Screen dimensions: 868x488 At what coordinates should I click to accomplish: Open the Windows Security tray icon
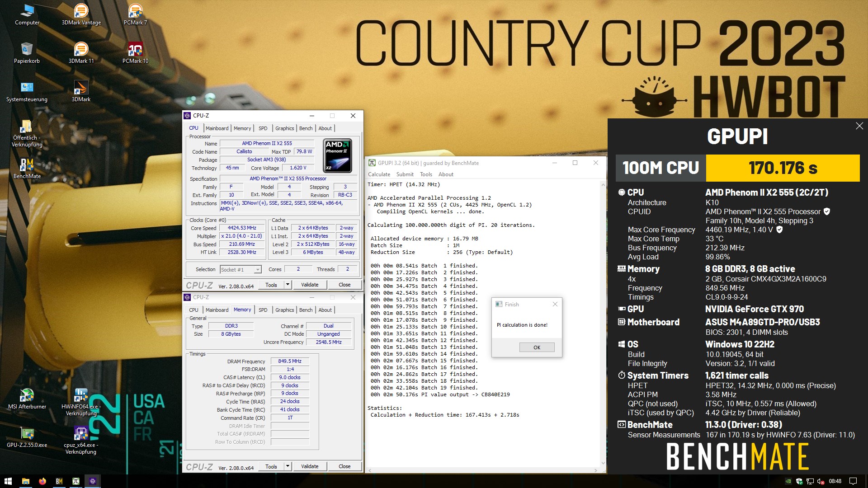(799, 481)
